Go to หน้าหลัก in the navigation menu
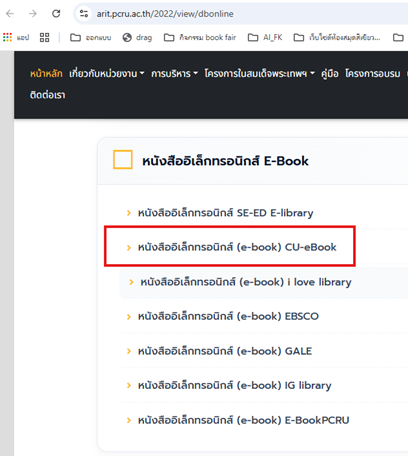The height and width of the screenshot is (456, 408). click(x=46, y=73)
